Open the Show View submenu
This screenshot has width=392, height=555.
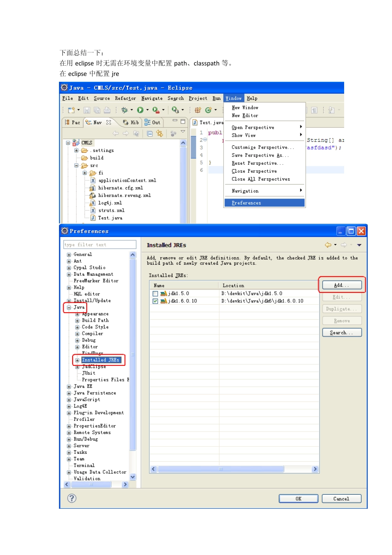pyautogui.click(x=264, y=135)
